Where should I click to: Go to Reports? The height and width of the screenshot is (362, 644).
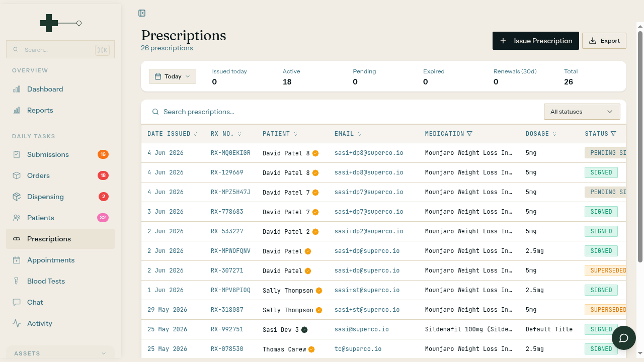coord(60,110)
